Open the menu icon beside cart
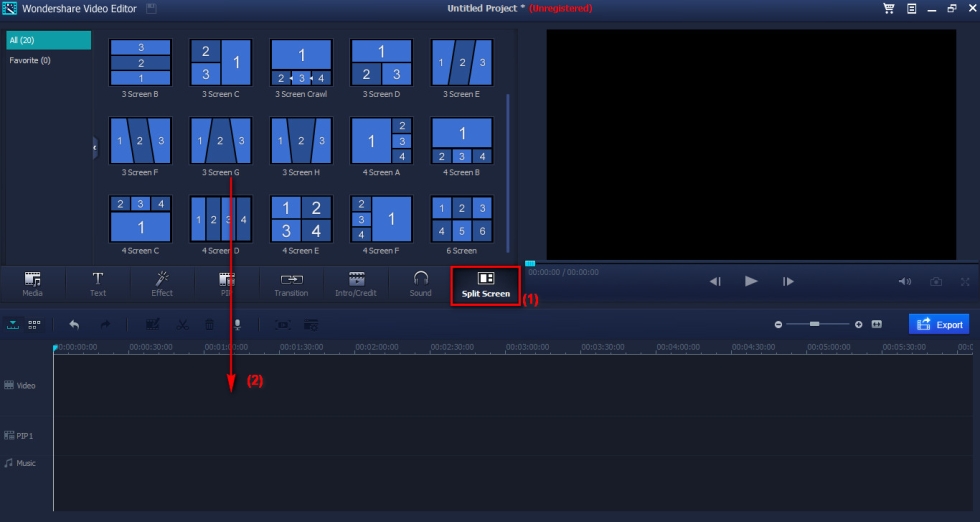 coord(911,8)
